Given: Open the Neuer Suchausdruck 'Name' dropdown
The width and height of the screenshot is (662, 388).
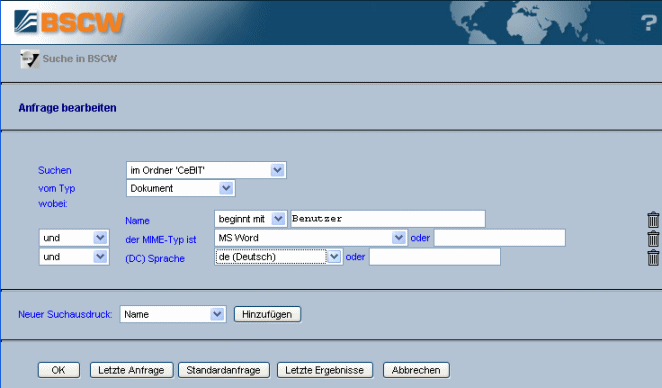Looking at the screenshot, I should coord(173,314).
